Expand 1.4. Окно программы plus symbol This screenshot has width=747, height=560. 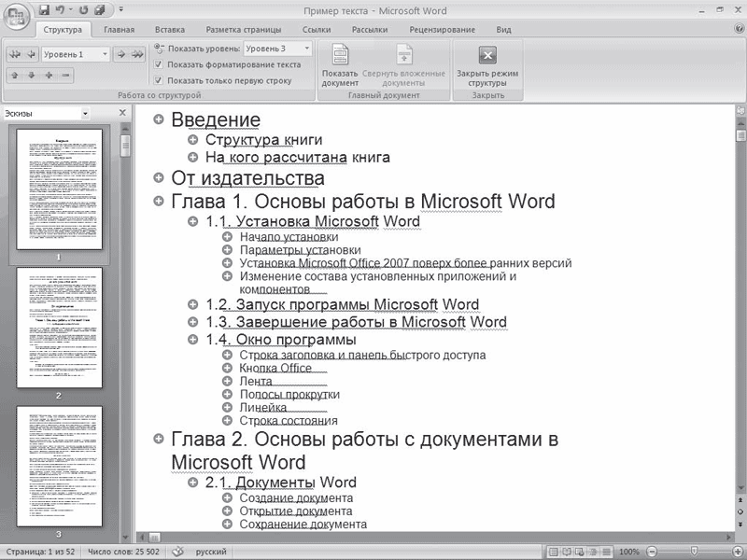click(x=193, y=339)
